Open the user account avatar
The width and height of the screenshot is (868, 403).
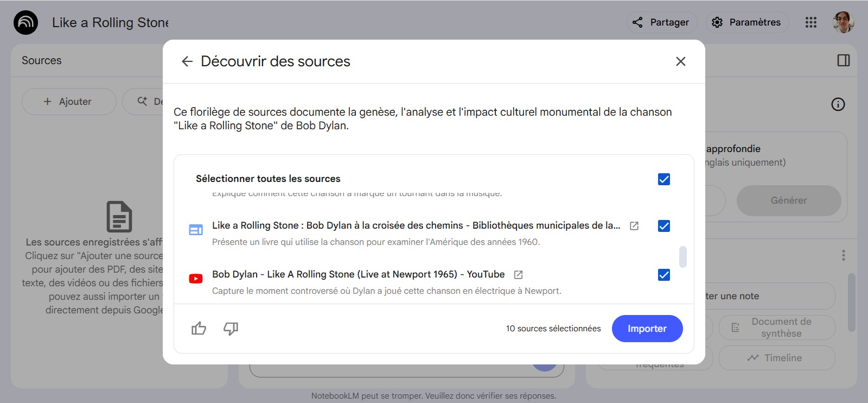[x=844, y=22]
